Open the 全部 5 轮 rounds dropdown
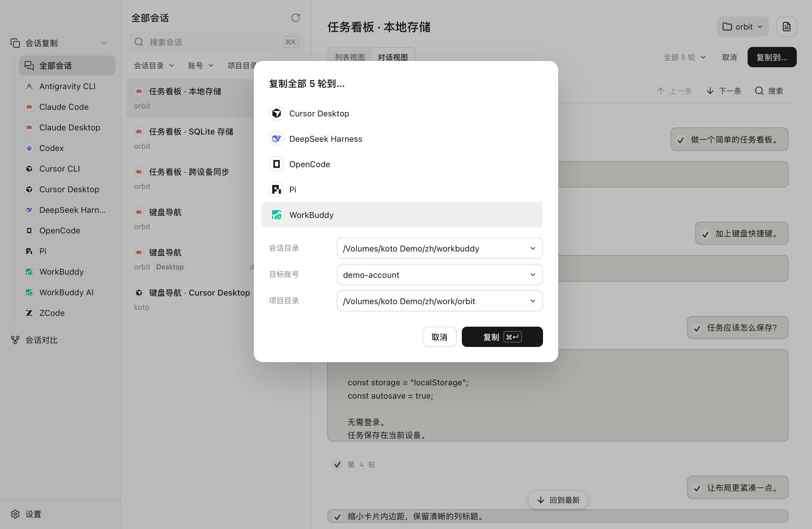The image size is (812, 529). click(x=684, y=57)
